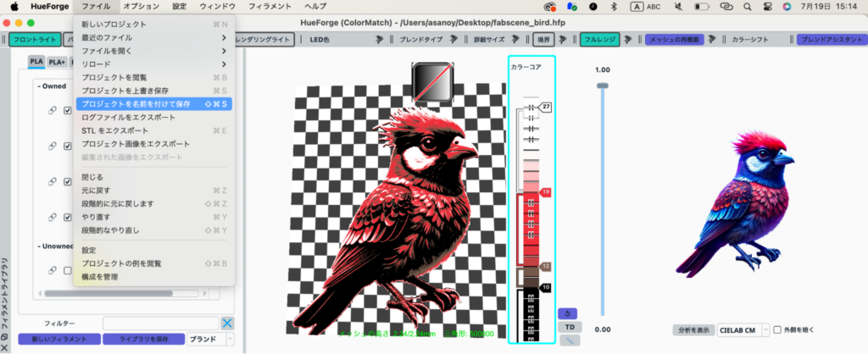This screenshot has height=354, width=868.
Task: Click the black layer 10 marker tag
Action: point(545,287)
